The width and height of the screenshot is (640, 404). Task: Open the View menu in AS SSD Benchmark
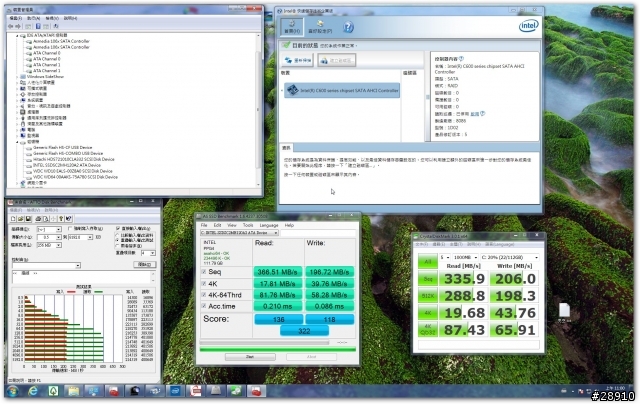click(x=232, y=225)
